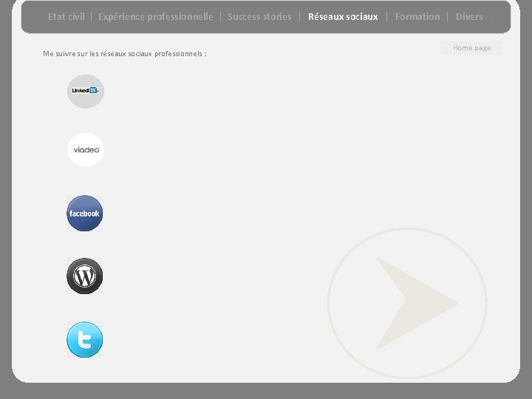Screen dimensions: 532x399
Task: Click the text 'Me suivre sur les réseaux sociaux professionnels :'
Action: tap(125, 54)
